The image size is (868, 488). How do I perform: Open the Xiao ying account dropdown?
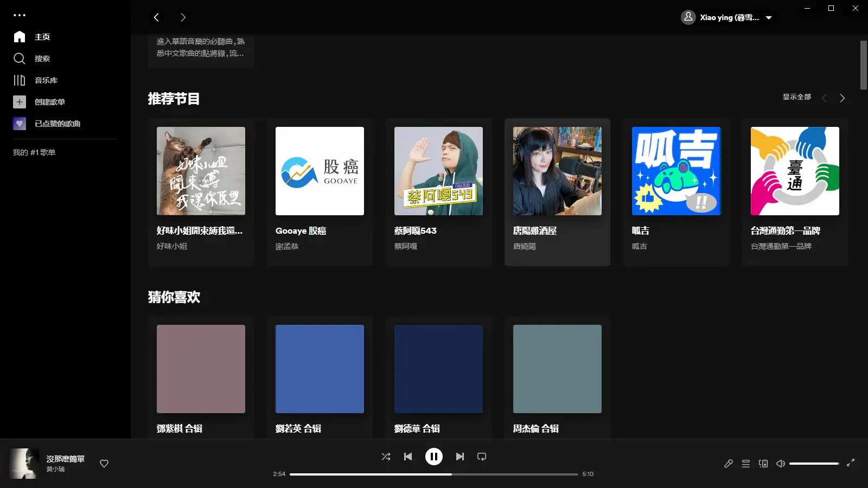click(727, 17)
